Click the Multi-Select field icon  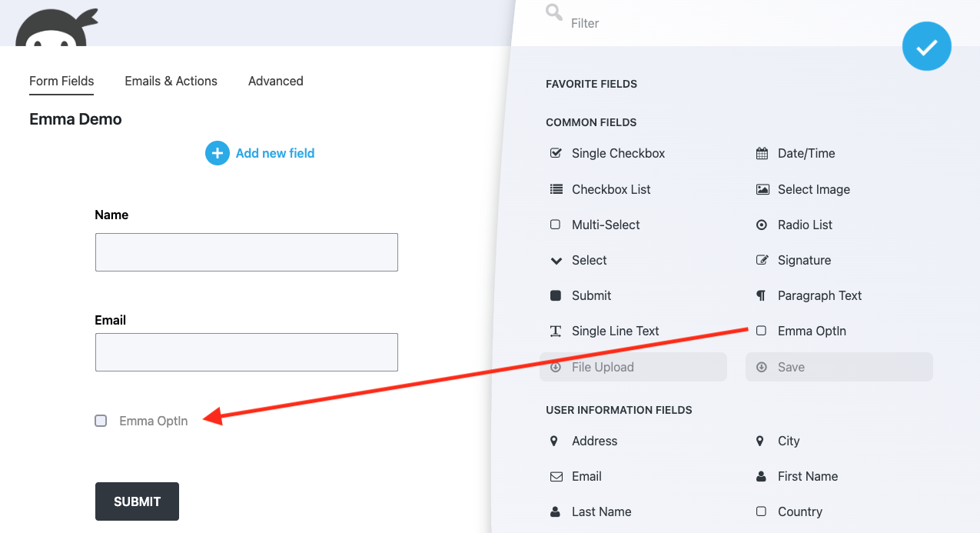pos(556,225)
